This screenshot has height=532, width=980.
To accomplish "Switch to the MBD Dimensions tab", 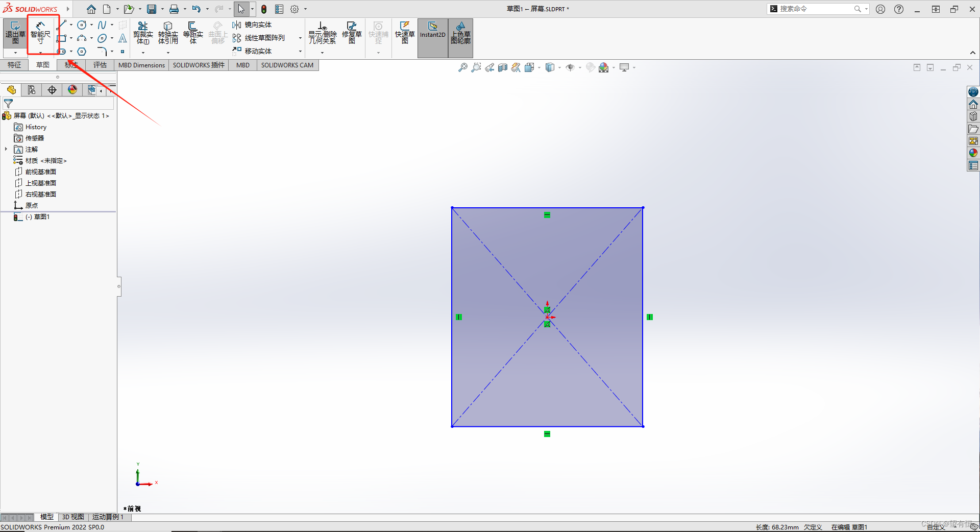I will pyautogui.click(x=141, y=65).
